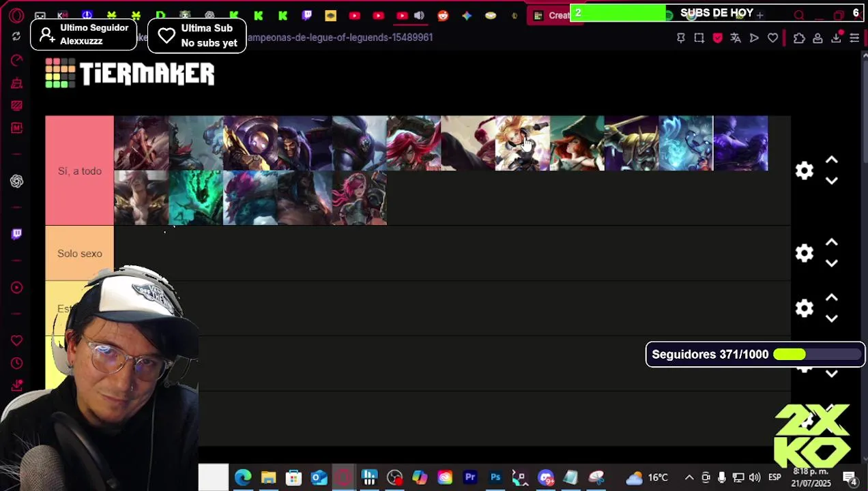Viewport: 868px width, 491px height.
Task: Open the browser profile icon
Action: click(818, 38)
